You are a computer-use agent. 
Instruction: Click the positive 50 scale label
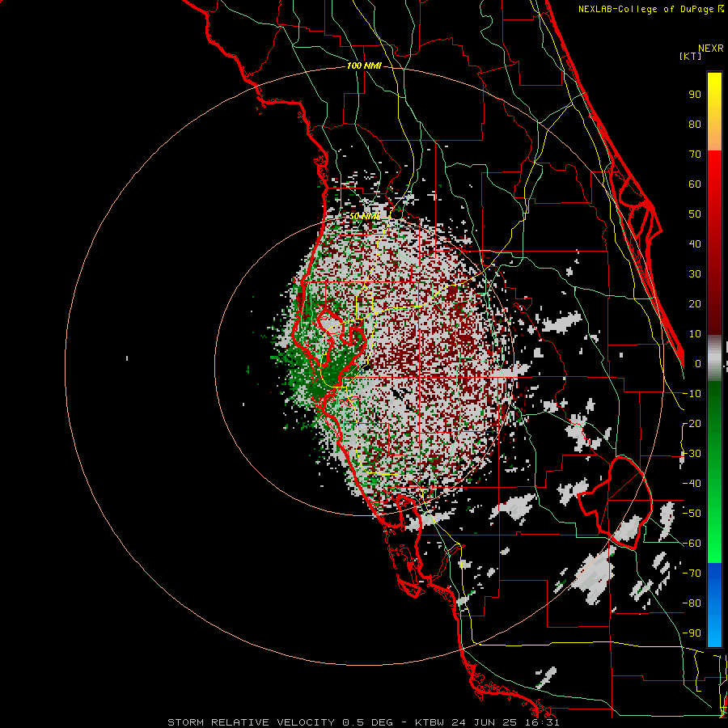[x=695, y=214]
